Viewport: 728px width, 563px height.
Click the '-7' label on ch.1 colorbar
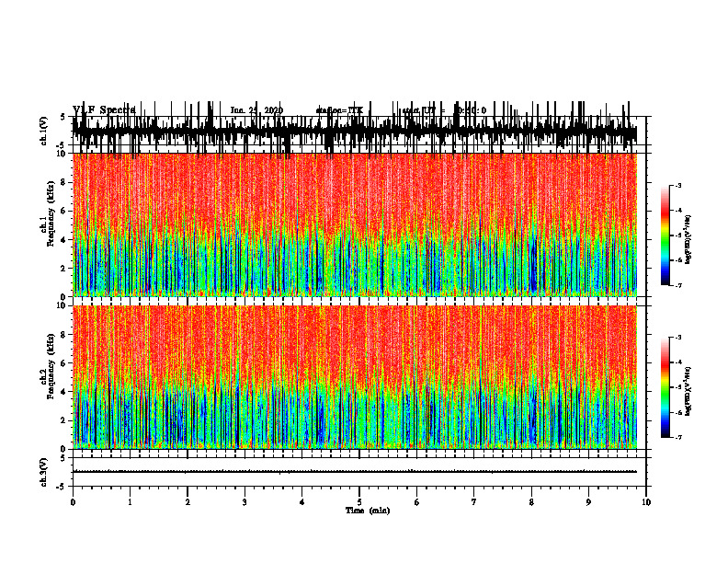677,285
